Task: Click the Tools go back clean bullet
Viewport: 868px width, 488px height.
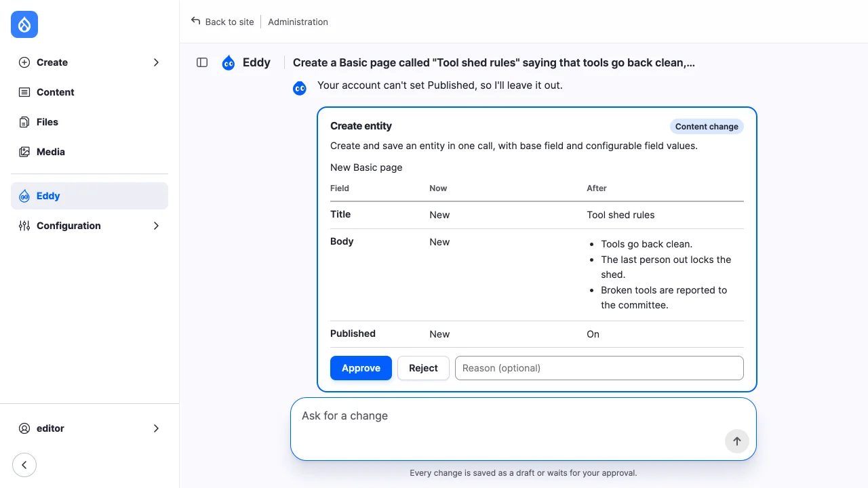Action: (x=646, y=244)
